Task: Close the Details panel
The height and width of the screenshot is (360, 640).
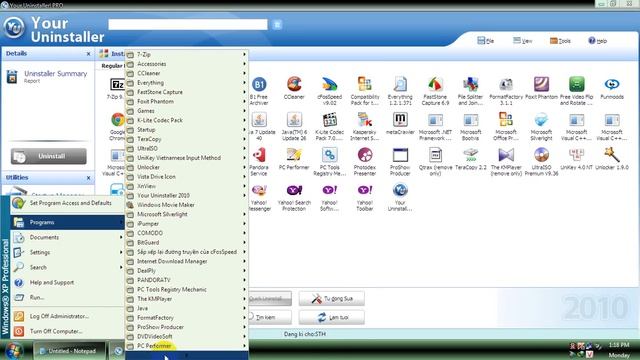Action: point(89,53)
